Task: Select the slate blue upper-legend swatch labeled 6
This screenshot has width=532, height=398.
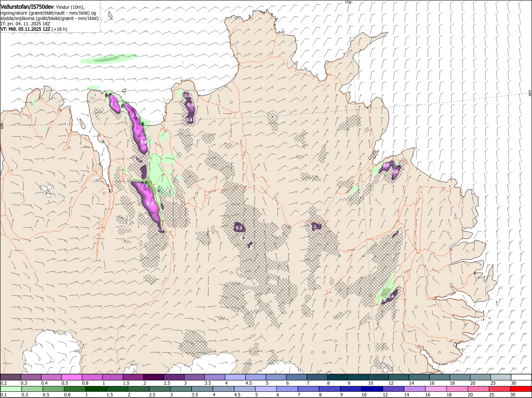Action: (297, 377)
